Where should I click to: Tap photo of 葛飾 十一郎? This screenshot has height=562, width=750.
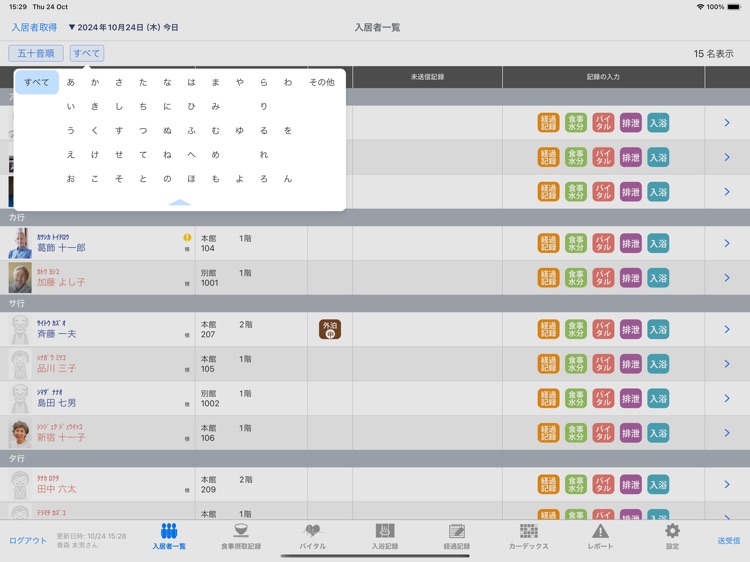pos(20,243)
